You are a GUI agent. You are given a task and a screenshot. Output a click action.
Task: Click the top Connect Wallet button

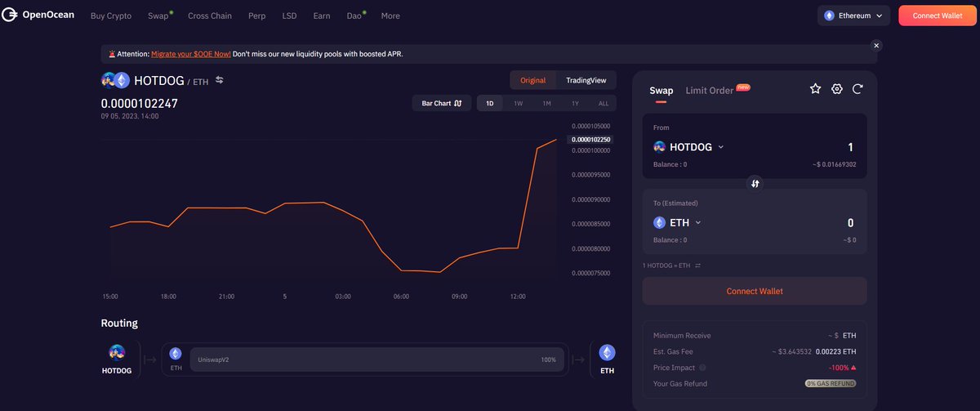(x=937, y=16)
